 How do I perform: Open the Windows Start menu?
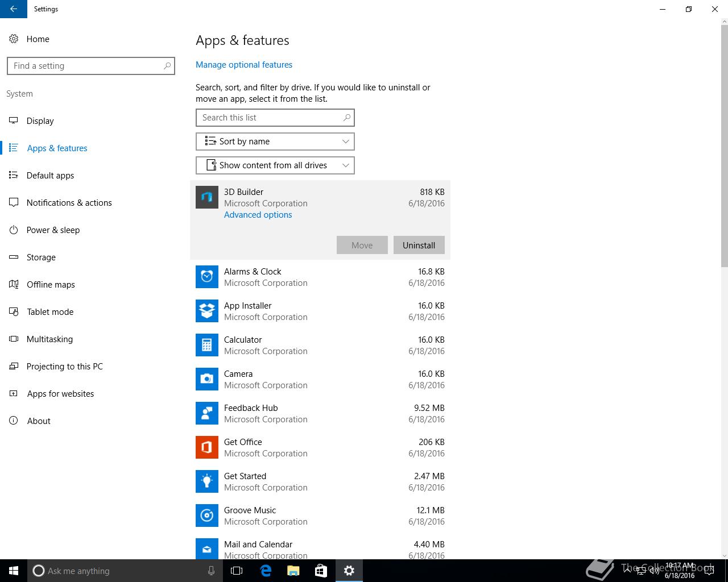click(x=14, y=571)
